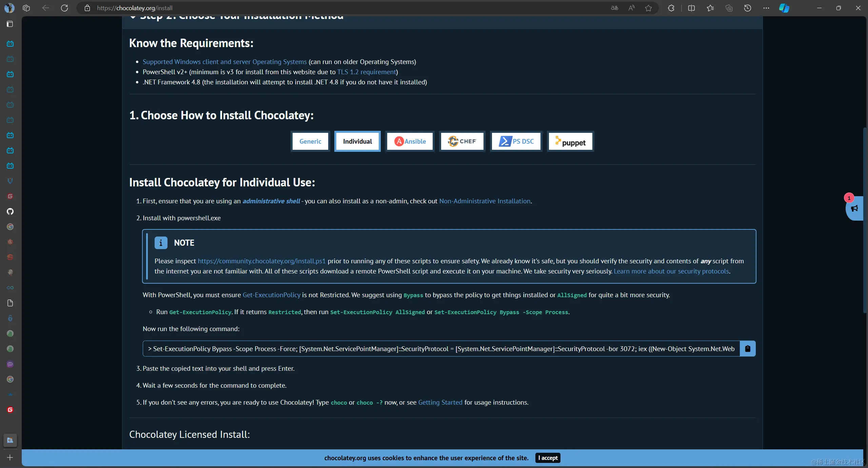The image size is (868, 468).
Task: Toggle split screen view
Action: tap(691, 8)
